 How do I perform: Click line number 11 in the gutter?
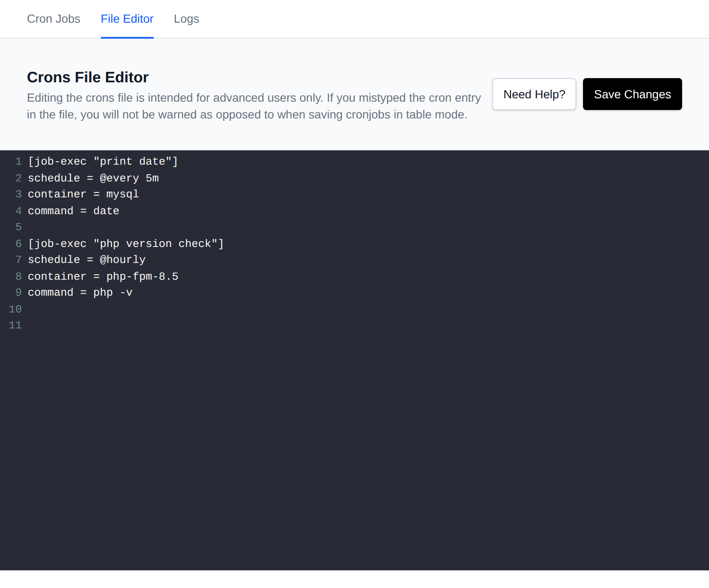[x=15, y=325]
